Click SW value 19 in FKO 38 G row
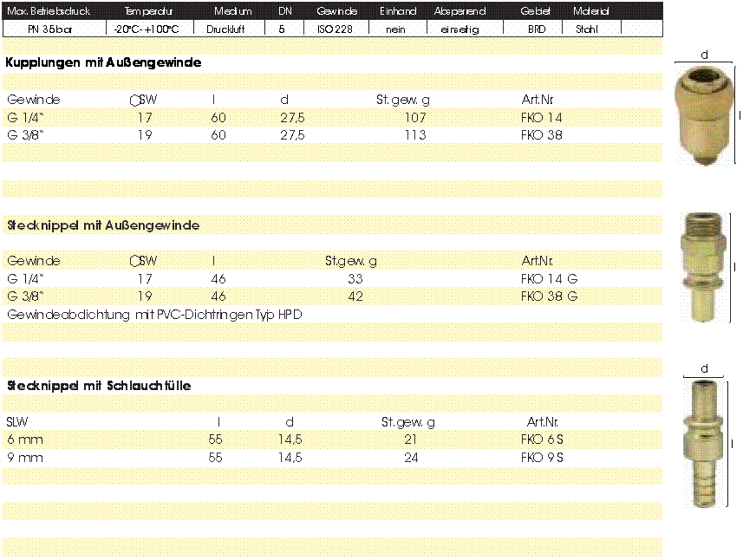Screen dimensions: 743x560 point(145,296)
